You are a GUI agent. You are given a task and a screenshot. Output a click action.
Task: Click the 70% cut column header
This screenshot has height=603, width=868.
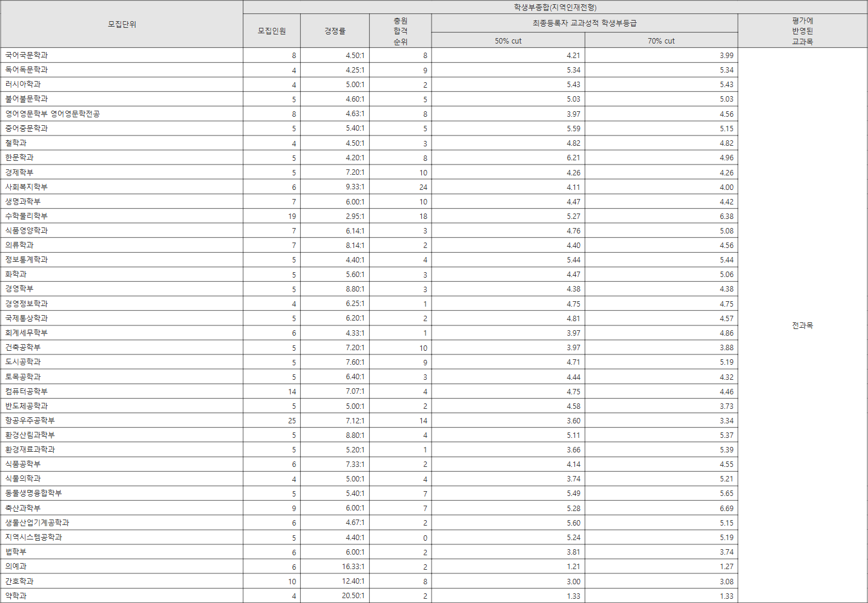click(661, 41)
